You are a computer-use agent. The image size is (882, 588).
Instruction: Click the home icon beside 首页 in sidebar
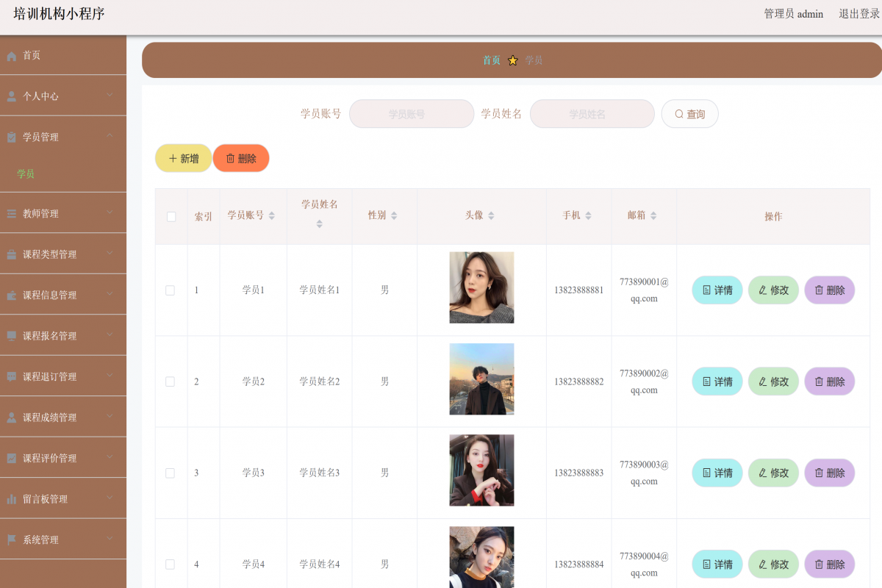pyautogui.click(x=12, y=56)
